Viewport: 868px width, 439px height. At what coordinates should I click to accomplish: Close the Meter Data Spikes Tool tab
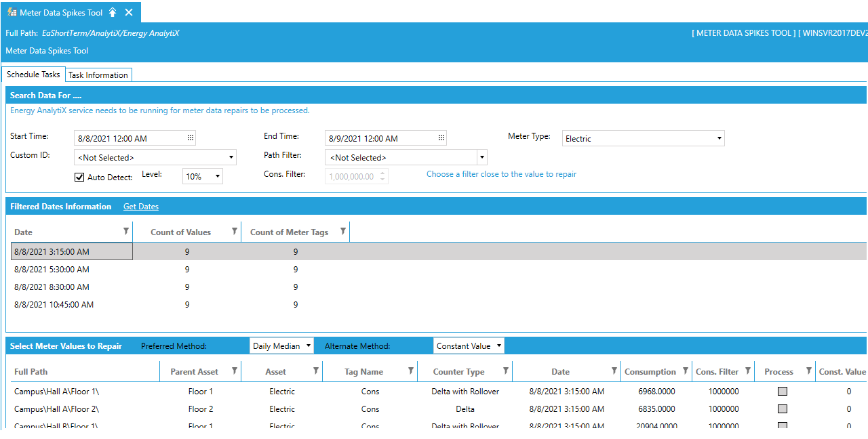point(129,13)
